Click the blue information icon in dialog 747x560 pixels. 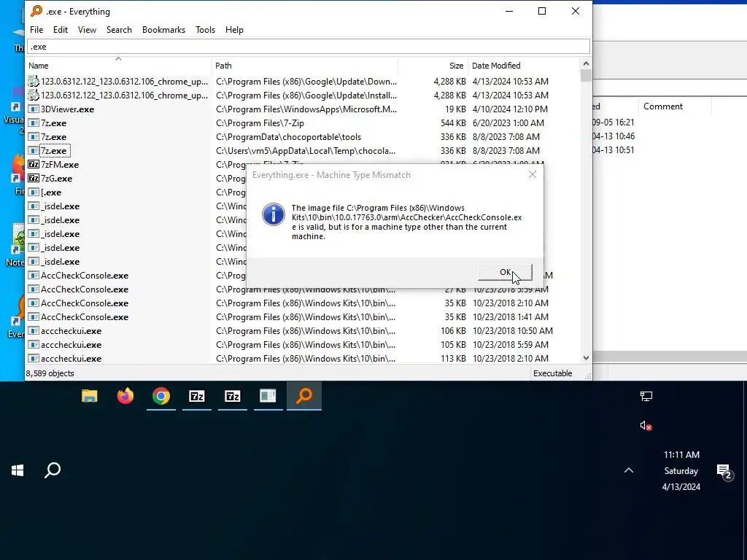coord(274,214)
